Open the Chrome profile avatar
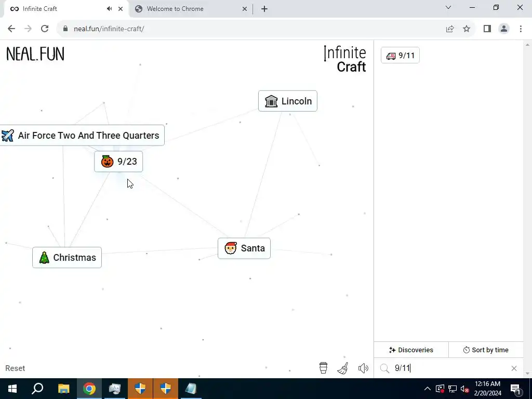 (504, 29)
